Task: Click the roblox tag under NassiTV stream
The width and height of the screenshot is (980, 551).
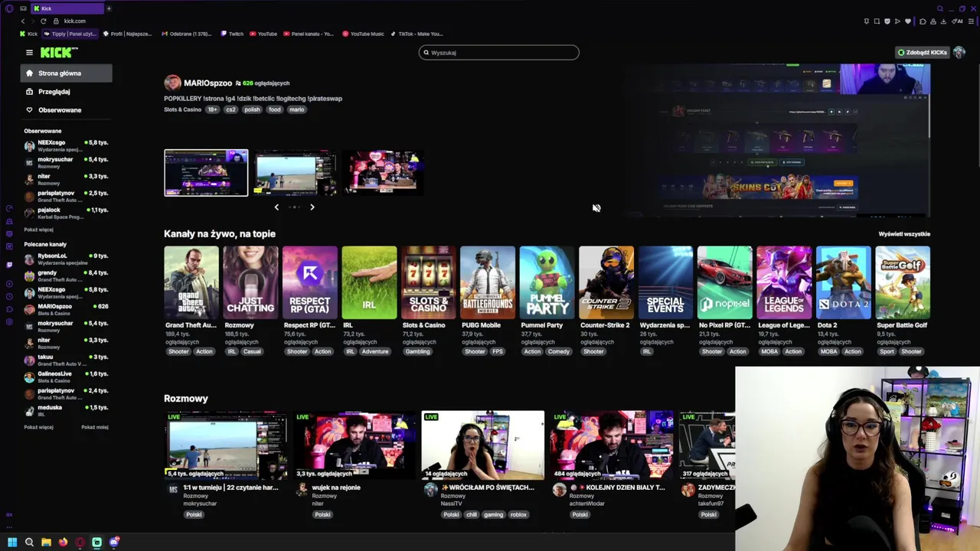Action: 518,515
